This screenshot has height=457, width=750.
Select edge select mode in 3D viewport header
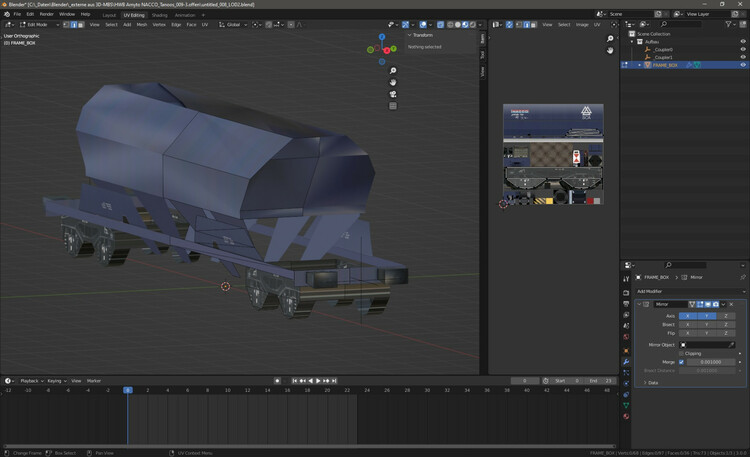coord(74,24)
